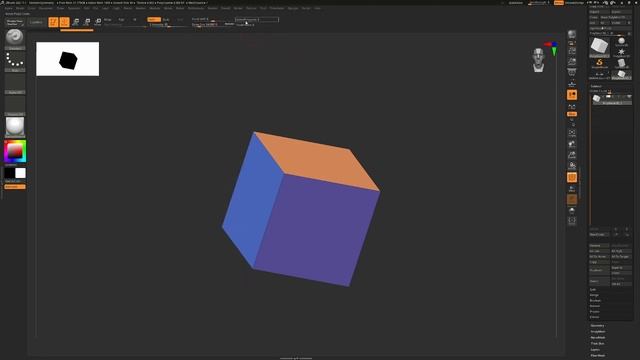The width and height of the screenshot is (640, 360).
Task: Select the black secondary color swatch
Action: 9,173
